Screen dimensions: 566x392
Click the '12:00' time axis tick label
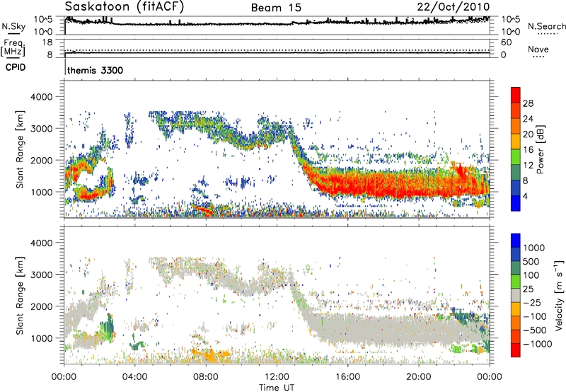pyautogui.click(x=277, y=377)
